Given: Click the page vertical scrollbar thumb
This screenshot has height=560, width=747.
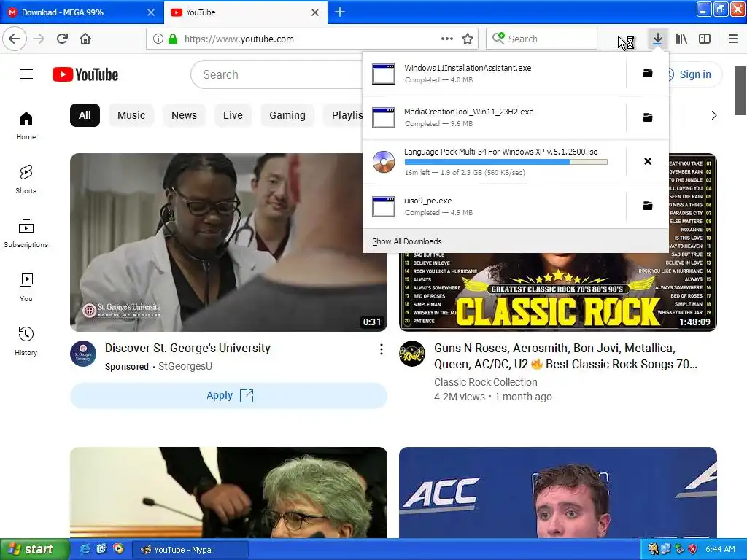Looking at the screenshot, I should (x=740, y=91).
